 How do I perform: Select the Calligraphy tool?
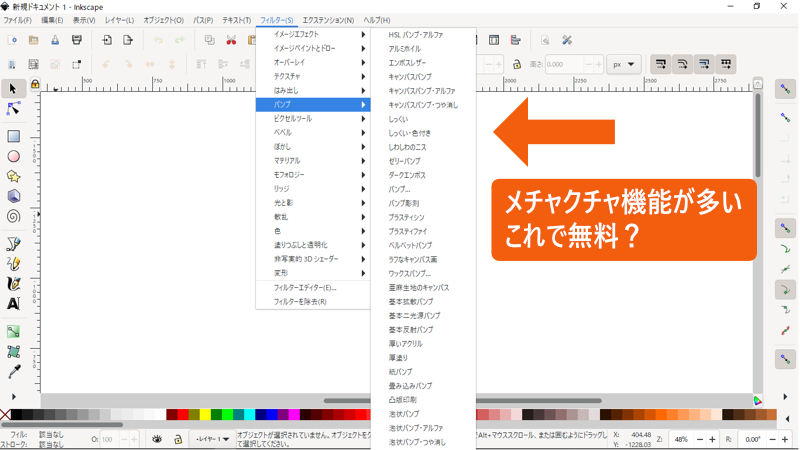(x=13, y=284)
